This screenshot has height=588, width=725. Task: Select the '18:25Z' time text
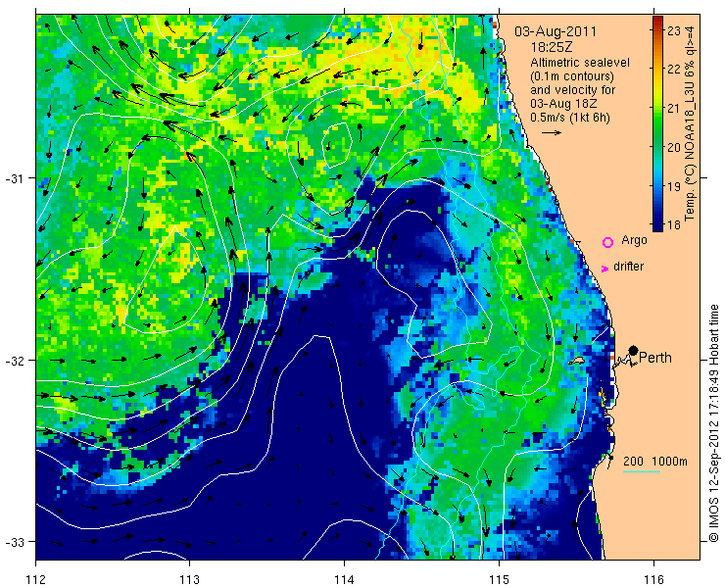tap(551, 48)
